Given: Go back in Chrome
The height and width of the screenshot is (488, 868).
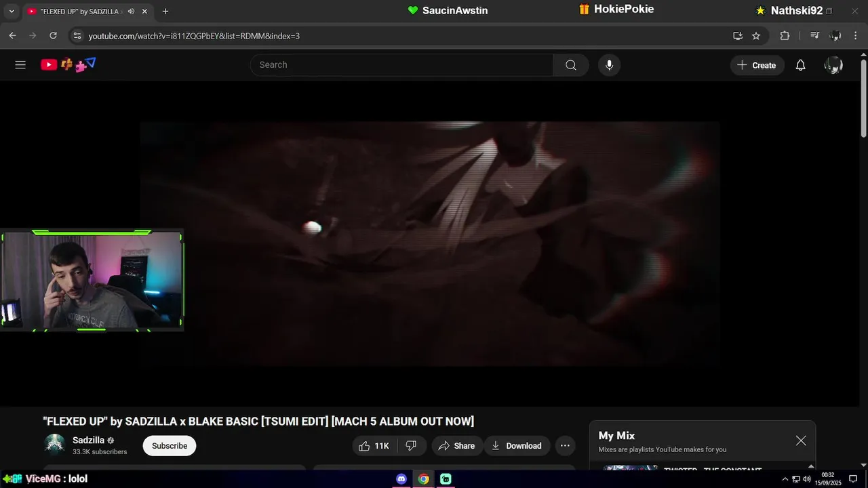Looking at the screenshot, I should click(x=12, y=35).
